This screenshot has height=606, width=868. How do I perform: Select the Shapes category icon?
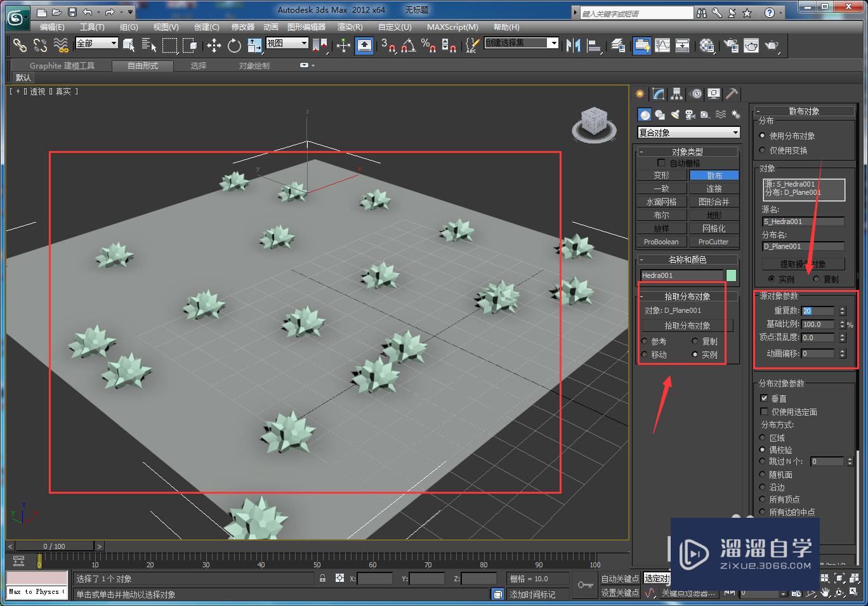[660, 115]
